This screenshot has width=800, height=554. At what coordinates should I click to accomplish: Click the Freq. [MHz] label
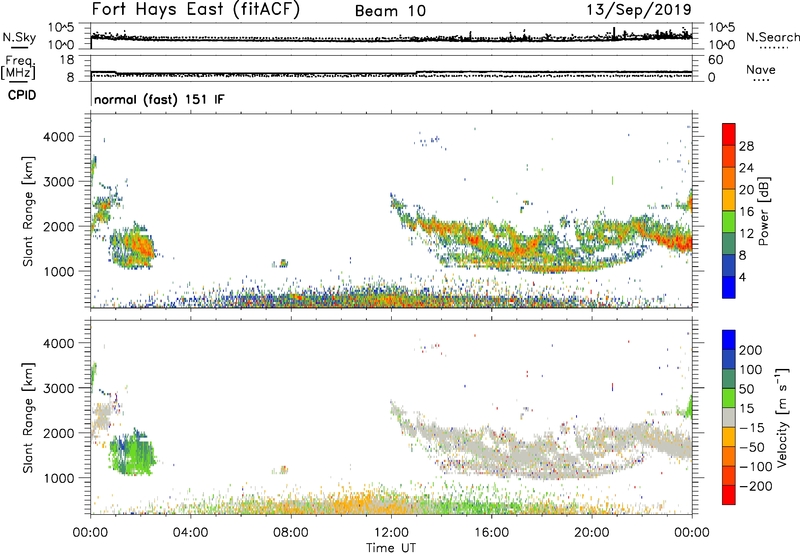pos(18,67)
